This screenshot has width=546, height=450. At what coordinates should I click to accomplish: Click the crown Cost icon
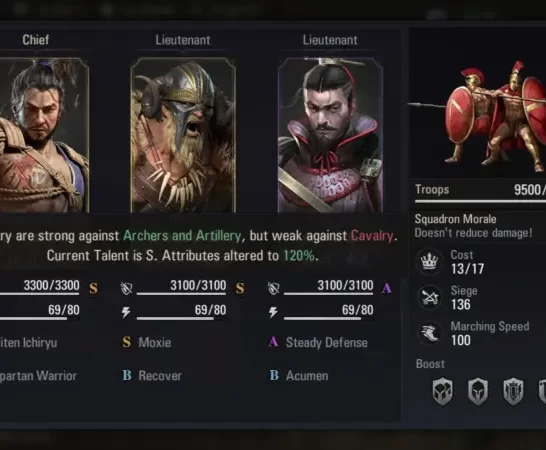[429, 261]
